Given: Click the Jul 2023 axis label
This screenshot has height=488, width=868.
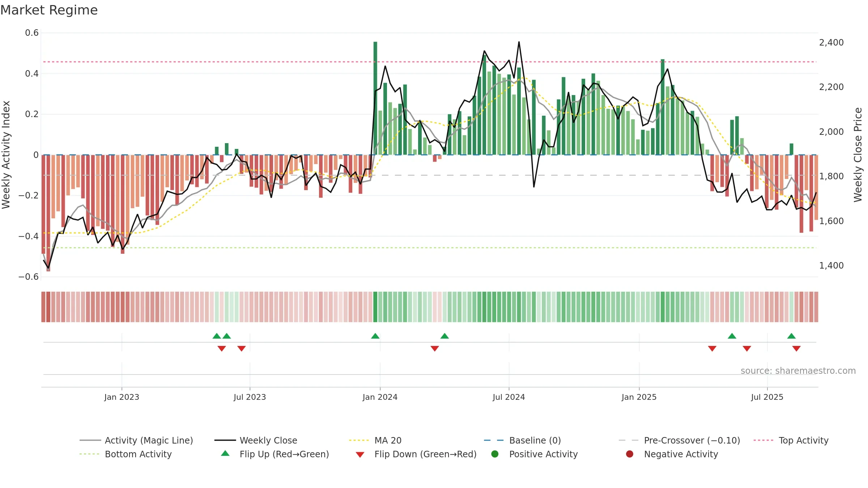Looking at the screenshot, I should tap(250, 397).
